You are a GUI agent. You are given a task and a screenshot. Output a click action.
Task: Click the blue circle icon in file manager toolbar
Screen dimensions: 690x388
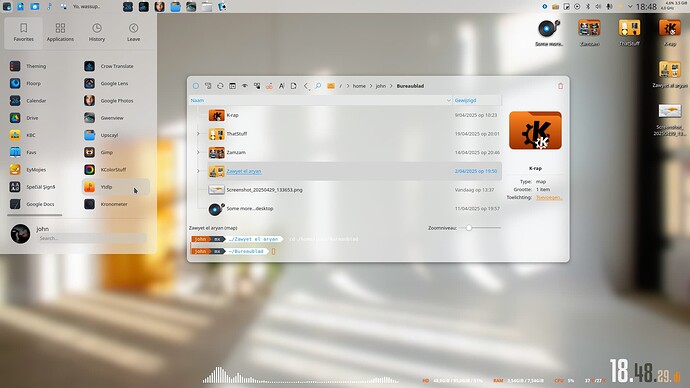(196, 86)
